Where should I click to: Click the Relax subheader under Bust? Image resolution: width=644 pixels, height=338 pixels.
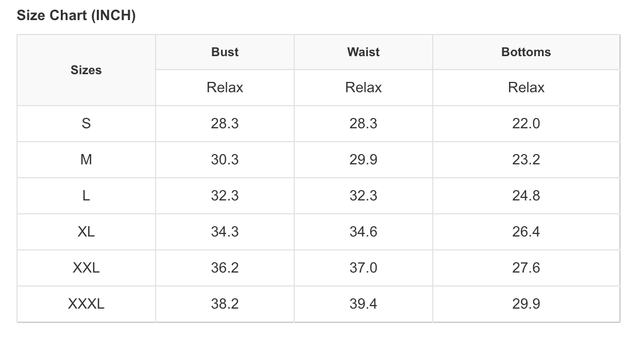pos(225,88)
